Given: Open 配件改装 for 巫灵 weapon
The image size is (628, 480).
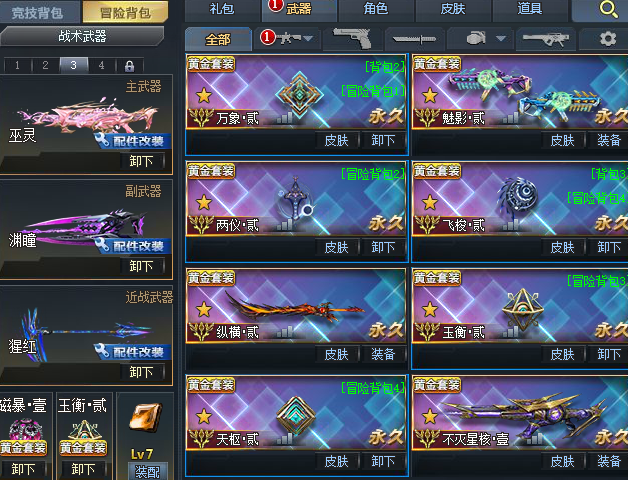Looking at the screenshot, I should coord(133,141).
